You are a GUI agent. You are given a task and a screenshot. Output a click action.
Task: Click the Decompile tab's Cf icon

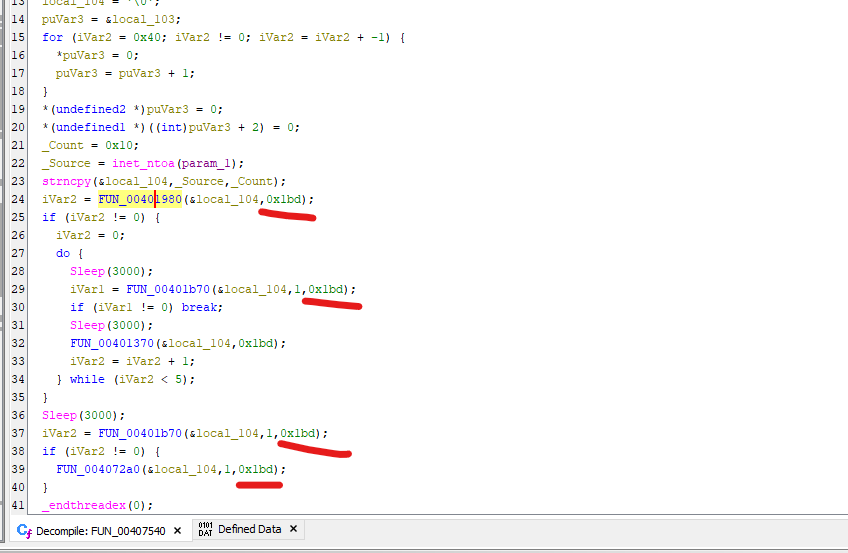(x=25, y=530)
